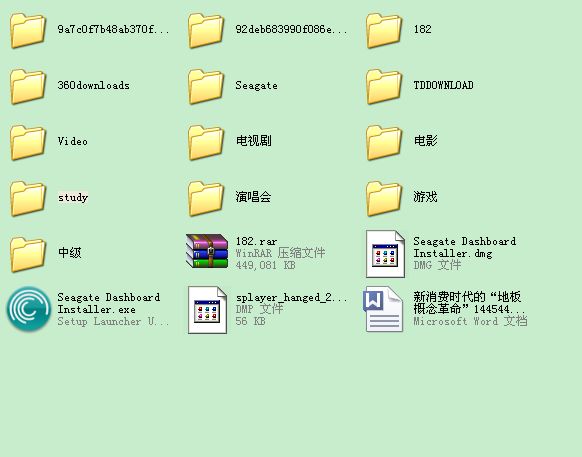
Task: Select the 中级 folder icon
Action: tap(28, 255)
